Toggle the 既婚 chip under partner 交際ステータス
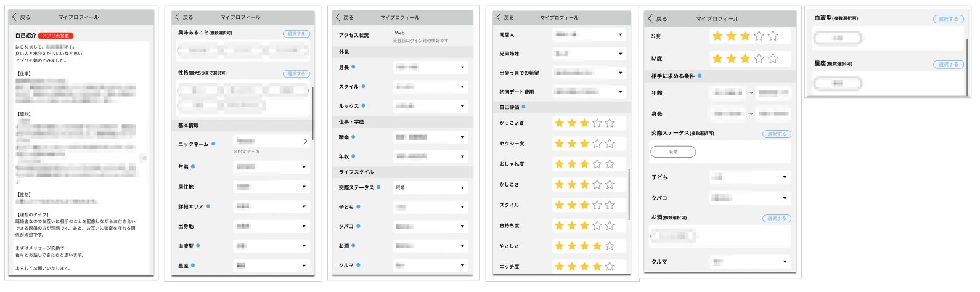Viewport: 980px width, 292px height. pos(673,152)
